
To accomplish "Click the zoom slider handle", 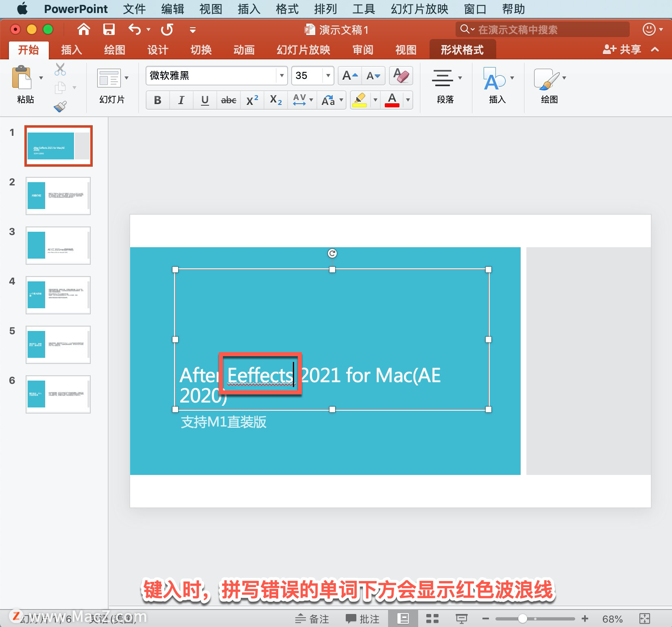I will pyautogui.click(x=523, y=619).
